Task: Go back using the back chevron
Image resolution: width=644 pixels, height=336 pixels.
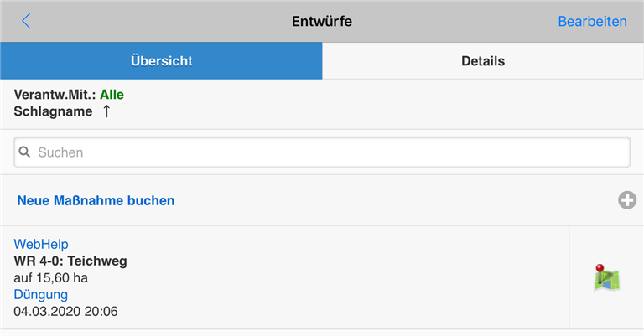Action: [26, 21]
